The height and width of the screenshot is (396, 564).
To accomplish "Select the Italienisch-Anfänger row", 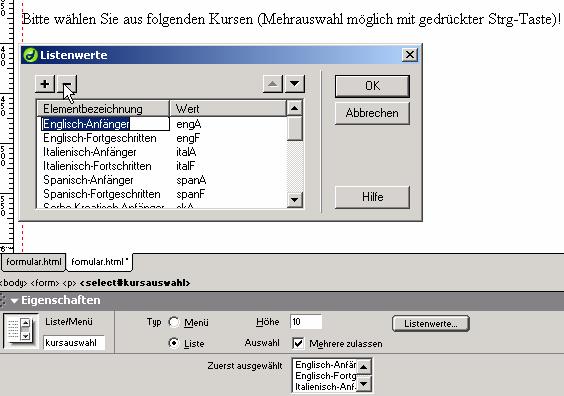I will click(162, 152).
